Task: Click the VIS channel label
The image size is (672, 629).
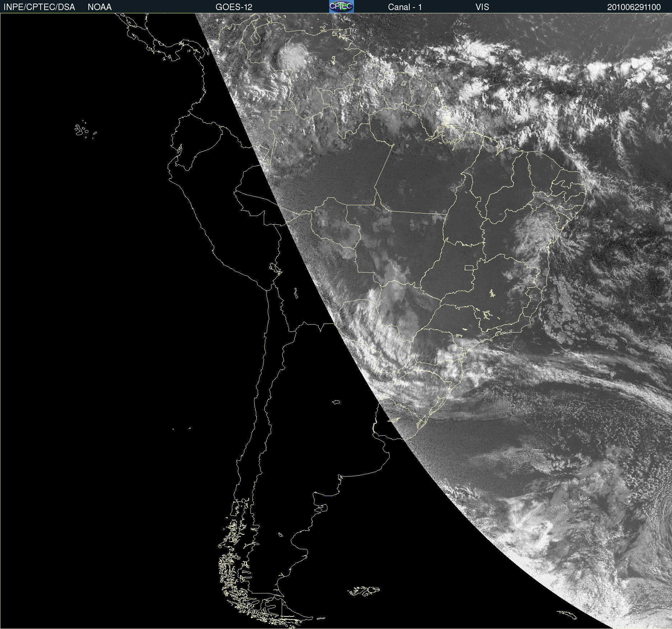Action: [482, 7]
